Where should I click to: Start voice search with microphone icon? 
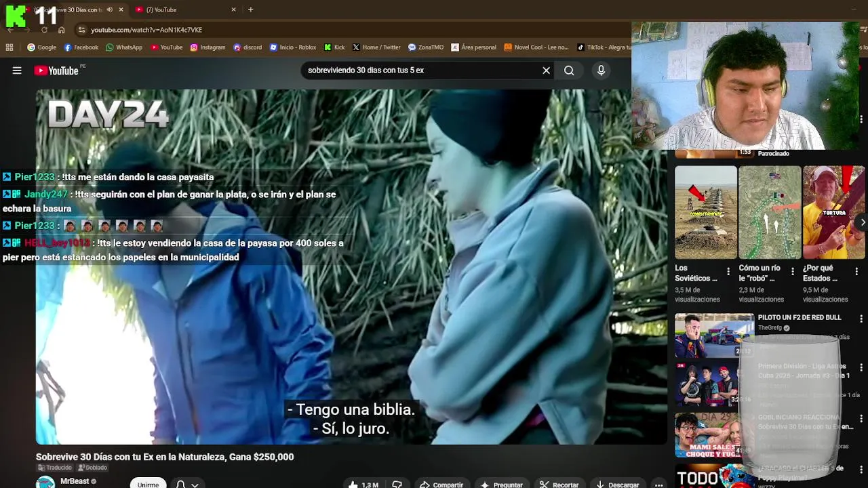coord(601,70)
